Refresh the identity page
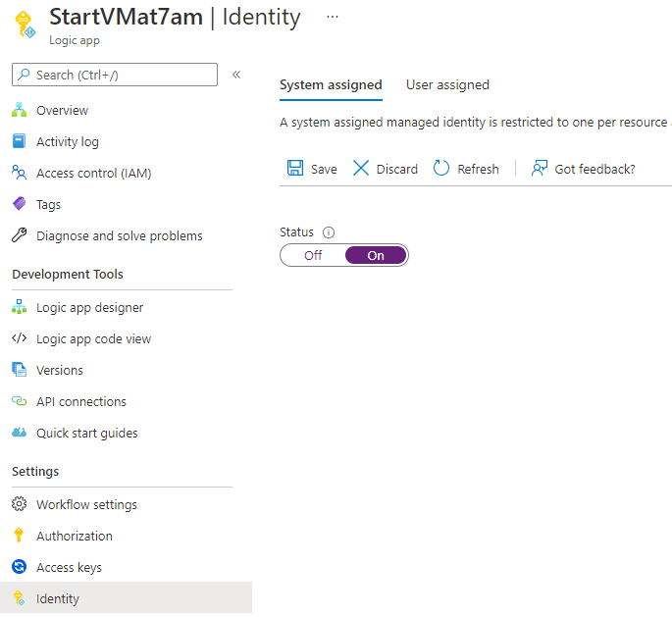Image resolution: width=672 pixels, height=617 pixels. 466,169
